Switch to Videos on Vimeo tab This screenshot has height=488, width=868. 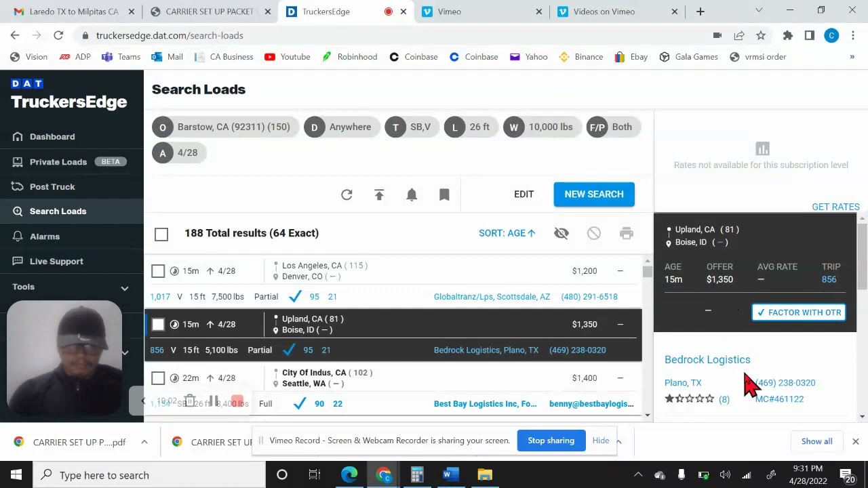617,12
